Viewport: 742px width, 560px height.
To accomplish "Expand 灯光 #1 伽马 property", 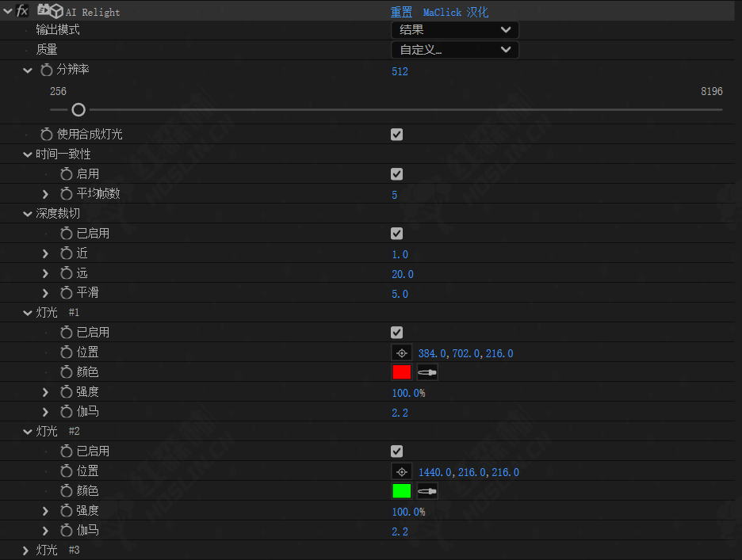I will click(45, 412).
